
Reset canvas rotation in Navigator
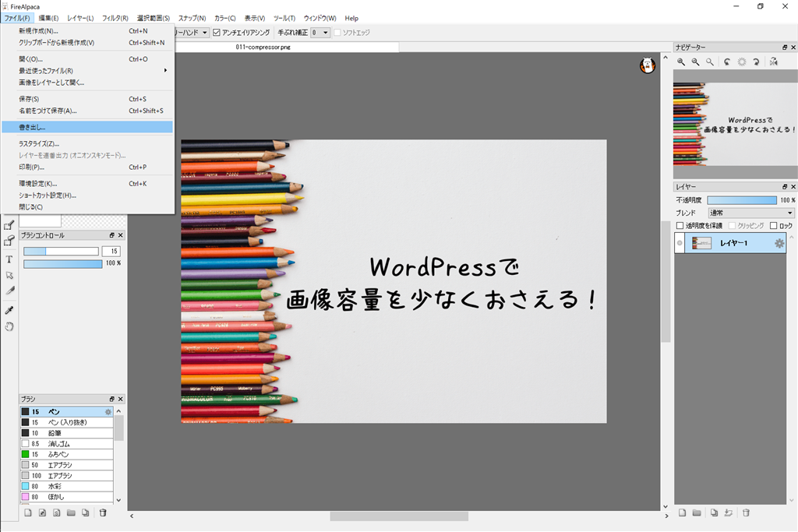[x=742, y=62]
